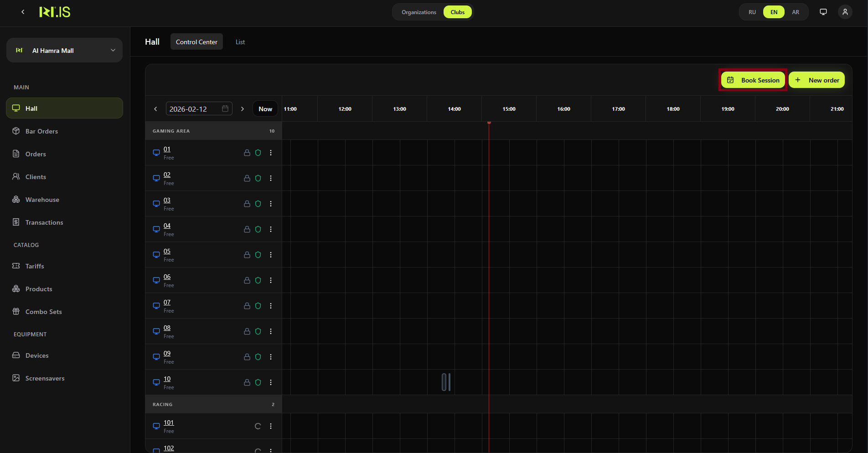The width and height of the screenshot is (868, 453).
Task: Click the New order button
Action: (x=816, y=80)
